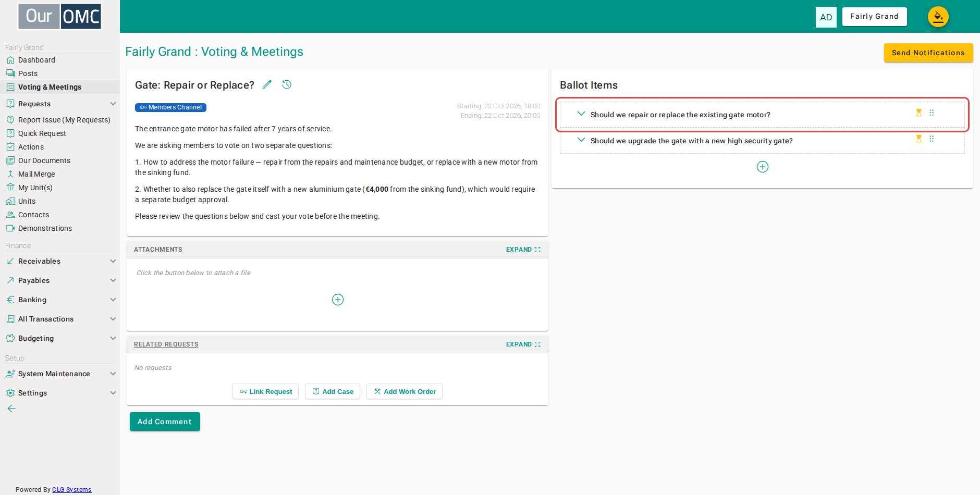Expand the Requests menu chevron
The image size is (980, 495).
click(x=113, y=104)
